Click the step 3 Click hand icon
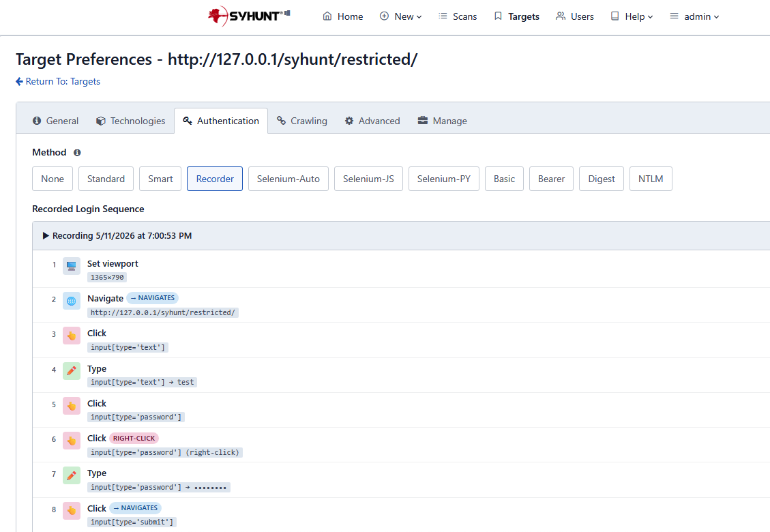This screenshot has width=770, height=532. [72, 336]
